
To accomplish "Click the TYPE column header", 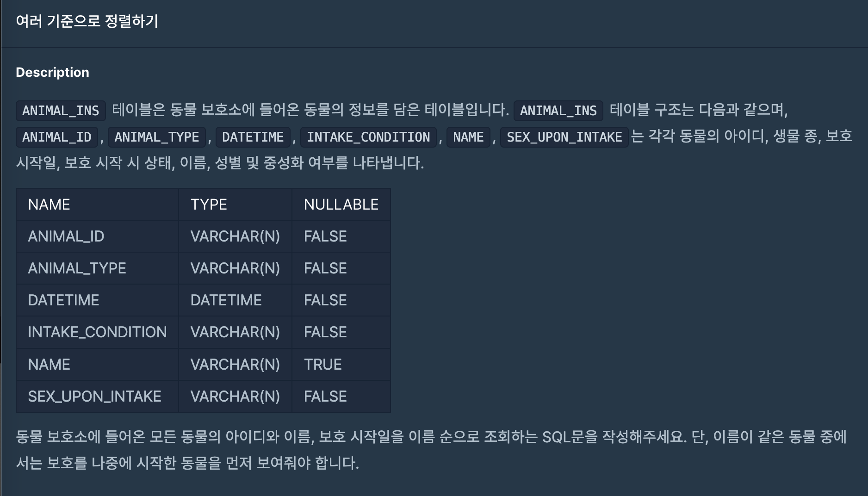I will tap(209, 205).
